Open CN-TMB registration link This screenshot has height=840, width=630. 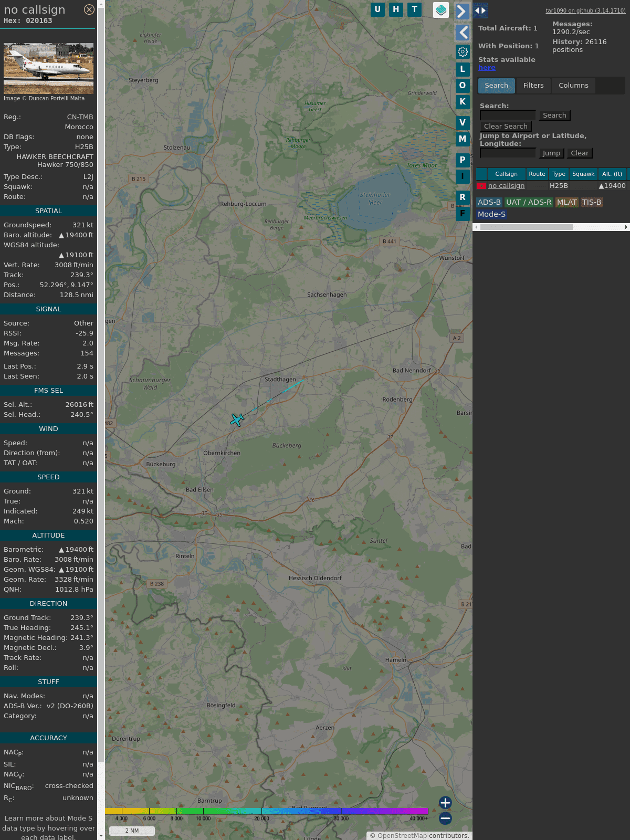pos(80,117)
